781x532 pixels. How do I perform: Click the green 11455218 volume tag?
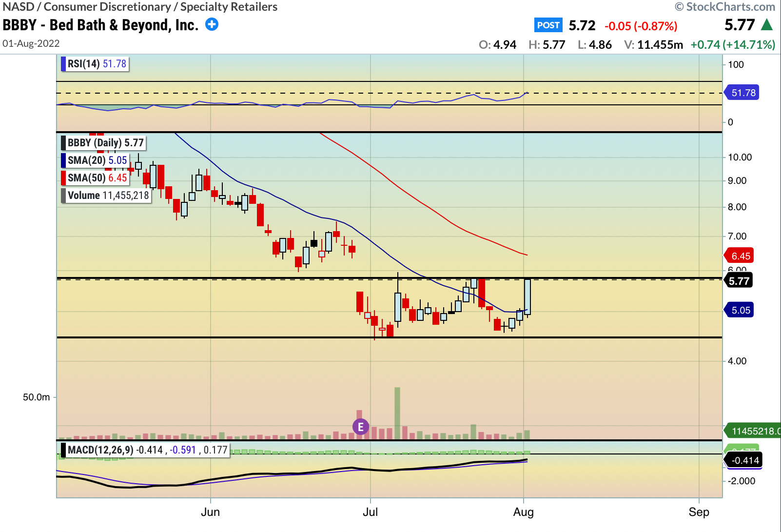[x=753, y=431]
